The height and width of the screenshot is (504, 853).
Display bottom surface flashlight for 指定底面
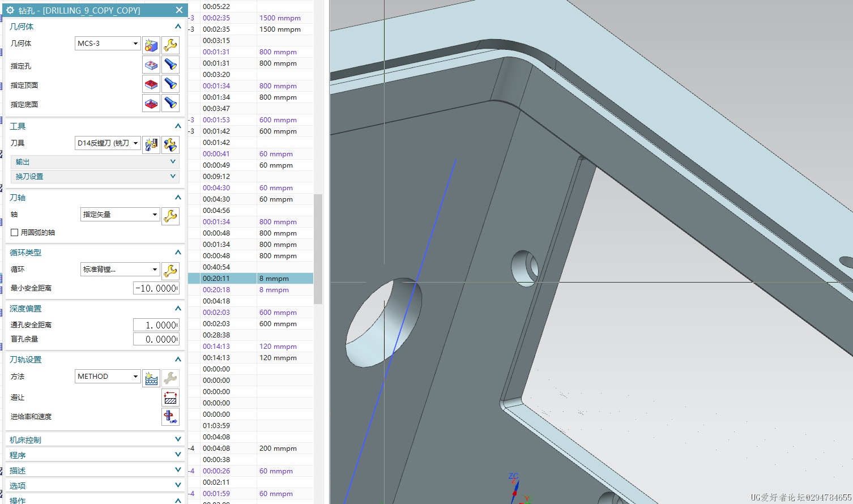point(170,103)
